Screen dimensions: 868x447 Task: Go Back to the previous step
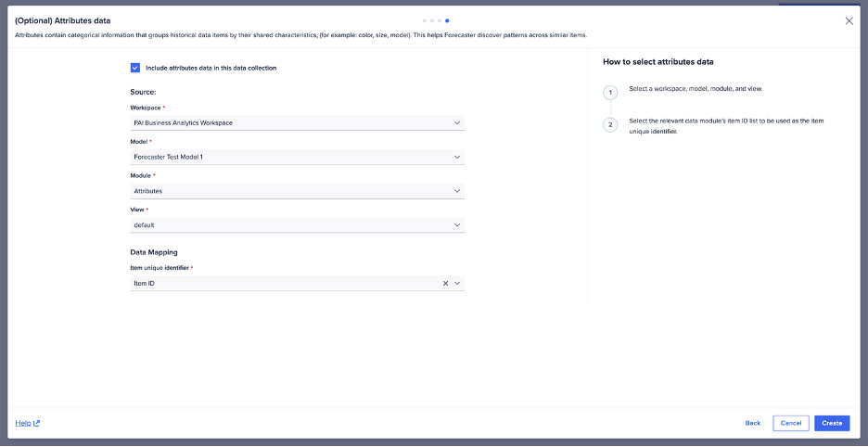(753, 423)
